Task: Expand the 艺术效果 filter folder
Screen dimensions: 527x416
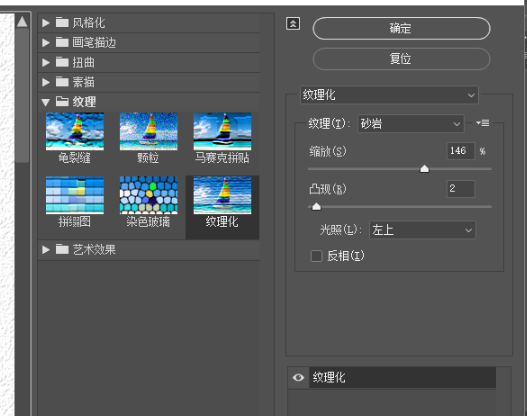Action: click(149, 250)
